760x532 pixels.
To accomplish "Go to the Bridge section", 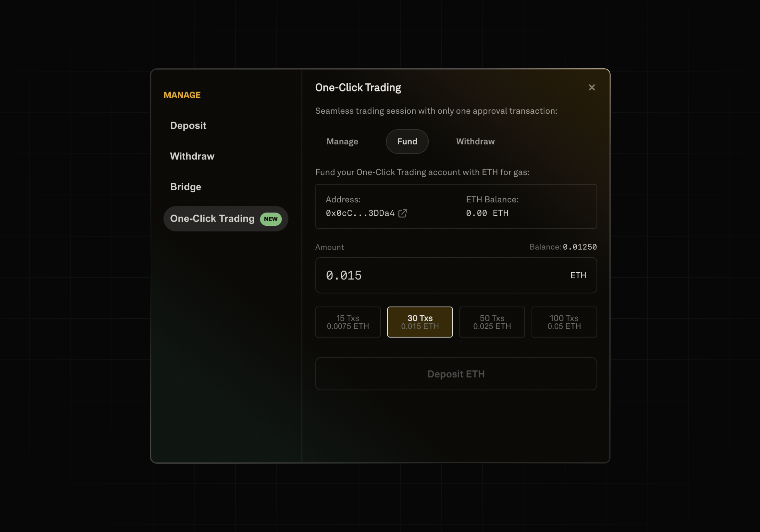I will coord(185,187).
